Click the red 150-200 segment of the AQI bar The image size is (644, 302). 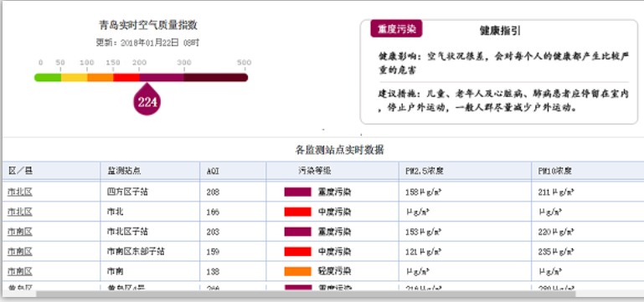[x=126, y=78]
